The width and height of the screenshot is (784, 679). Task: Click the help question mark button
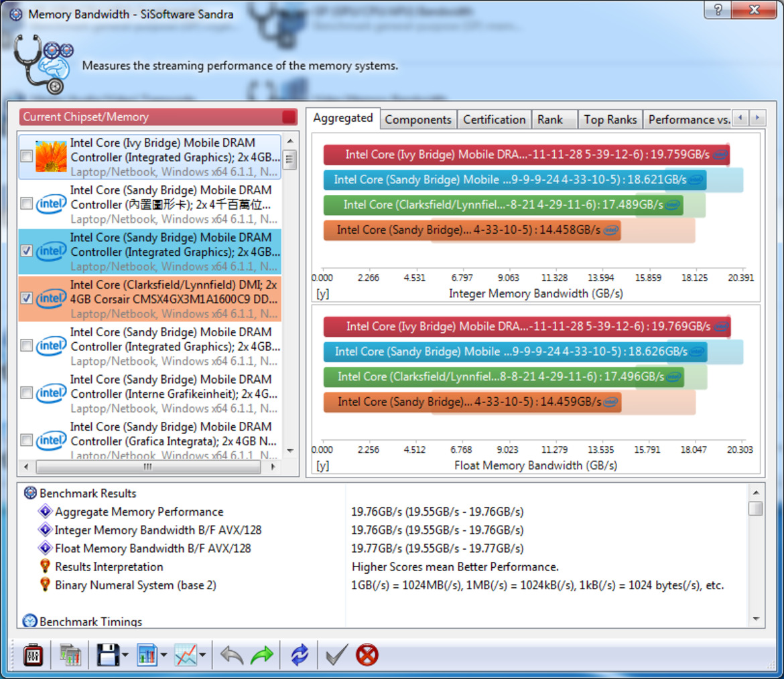(x=718, y=9)
